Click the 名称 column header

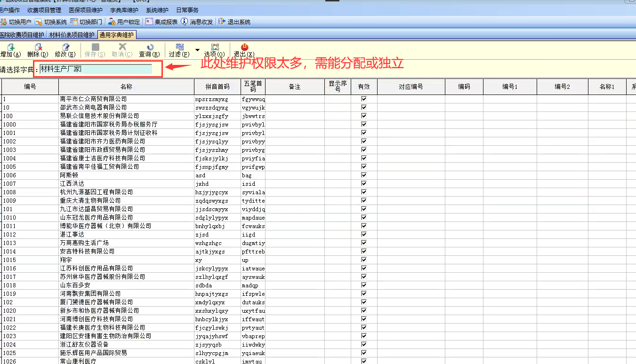click(x=126, y=87)
